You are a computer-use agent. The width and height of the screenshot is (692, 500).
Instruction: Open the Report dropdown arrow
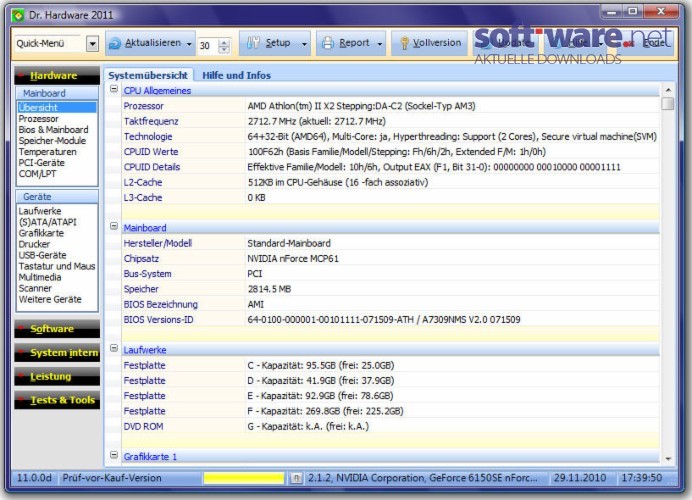(380, 44)
